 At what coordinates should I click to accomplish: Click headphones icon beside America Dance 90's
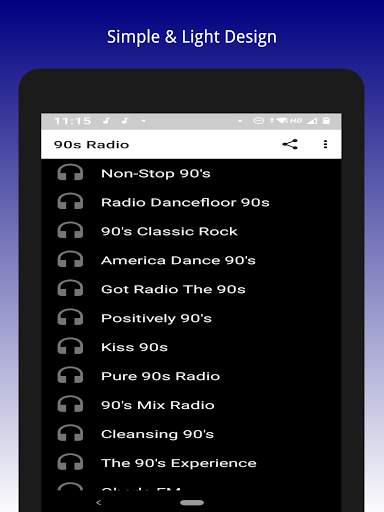click(x=70, y=260)
